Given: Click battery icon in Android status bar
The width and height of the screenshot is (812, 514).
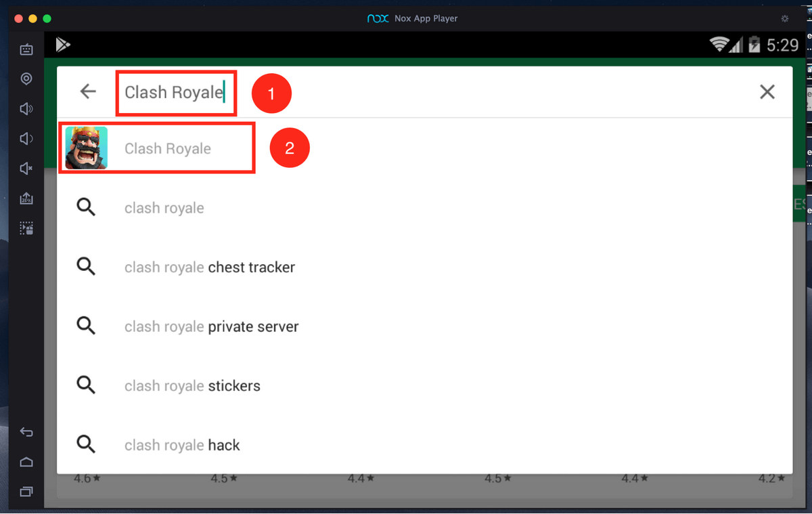Looking at the screenshot, I should [x=754, y=45].
